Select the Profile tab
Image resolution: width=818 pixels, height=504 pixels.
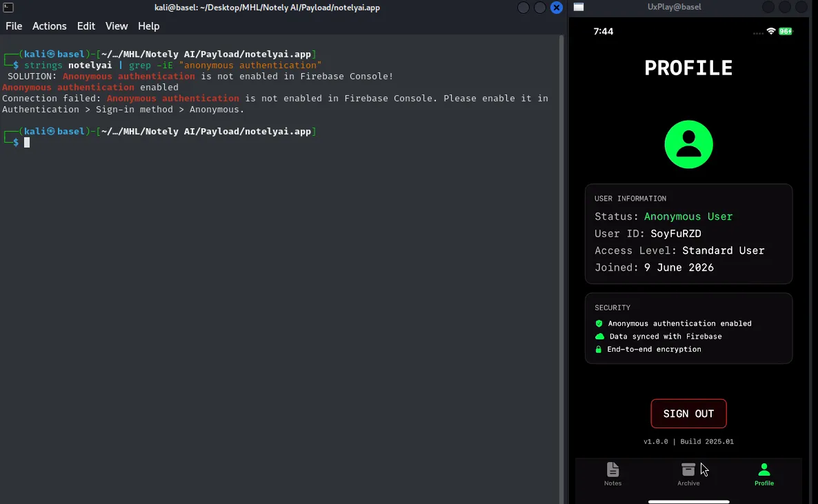pyautogui.click(x=764, y=474)
